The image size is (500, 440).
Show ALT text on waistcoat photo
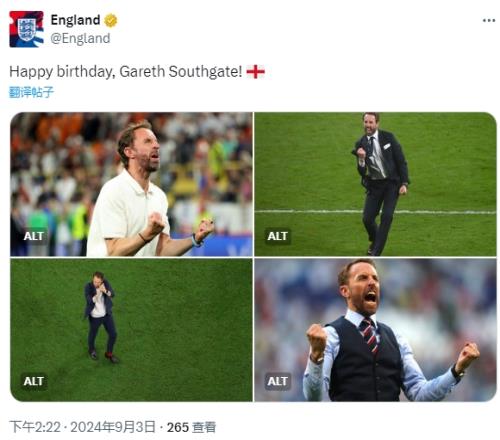click(277, 381)
